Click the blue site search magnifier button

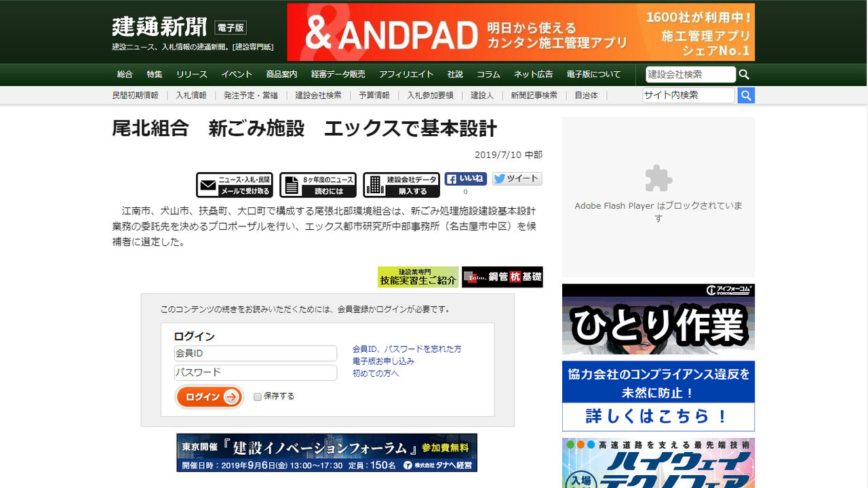click(x=746, y=96)
